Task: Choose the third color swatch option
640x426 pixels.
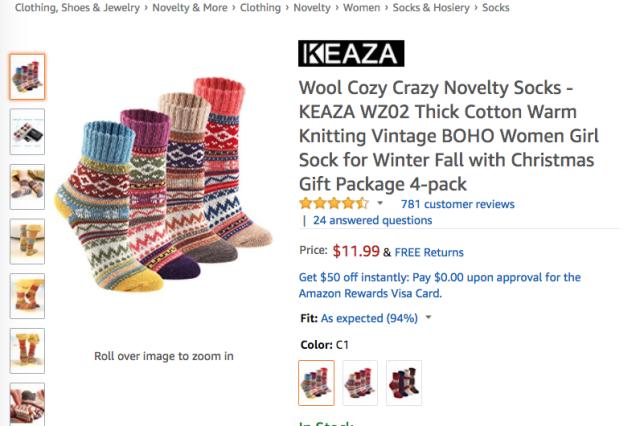Action: tap(404, 382)
